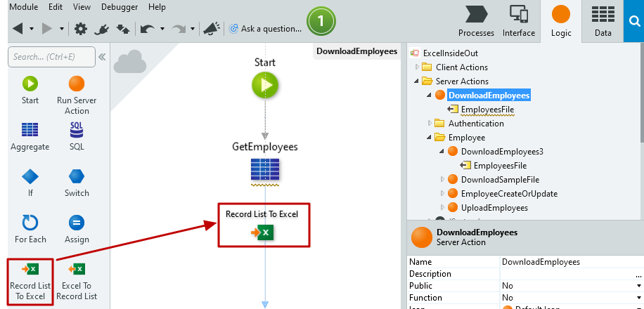Select EmployeesFile under DownloadEmployees
The image size is (644, 309).
click(x=487, y=110)
